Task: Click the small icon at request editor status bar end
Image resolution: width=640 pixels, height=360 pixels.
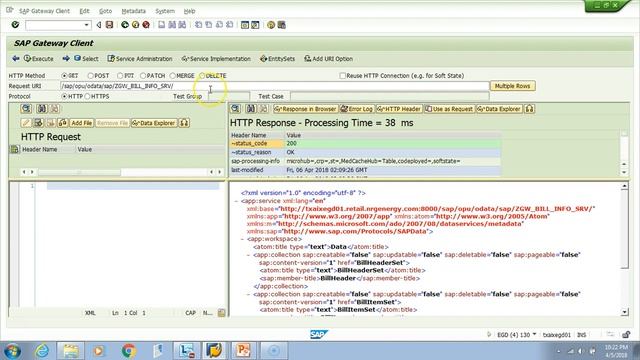Action: [221, 313]
